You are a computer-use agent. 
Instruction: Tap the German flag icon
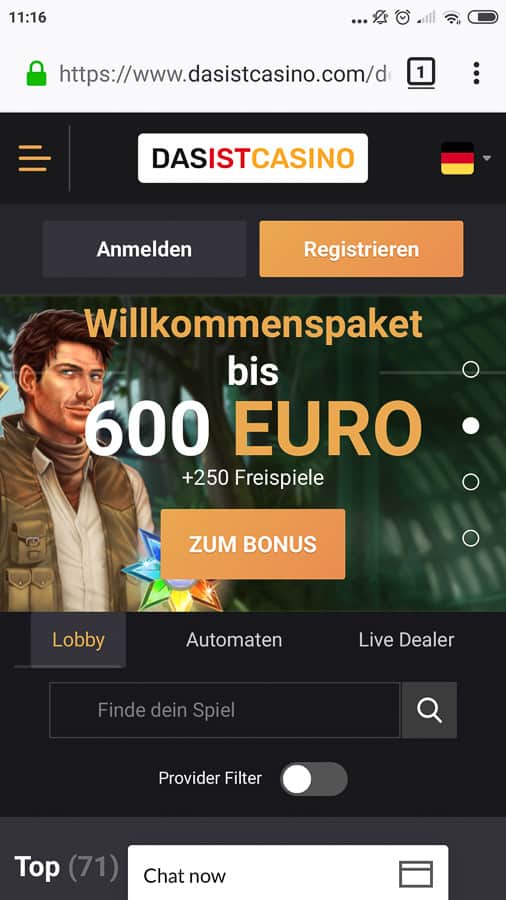point(457,158)
